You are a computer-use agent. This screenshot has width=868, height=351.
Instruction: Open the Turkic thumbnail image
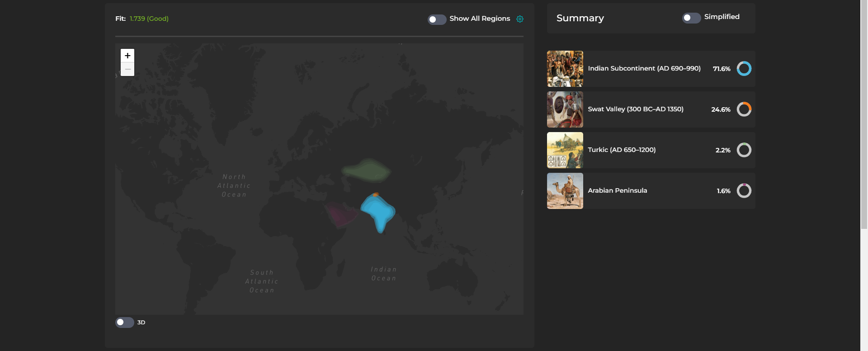pos(565,150)
